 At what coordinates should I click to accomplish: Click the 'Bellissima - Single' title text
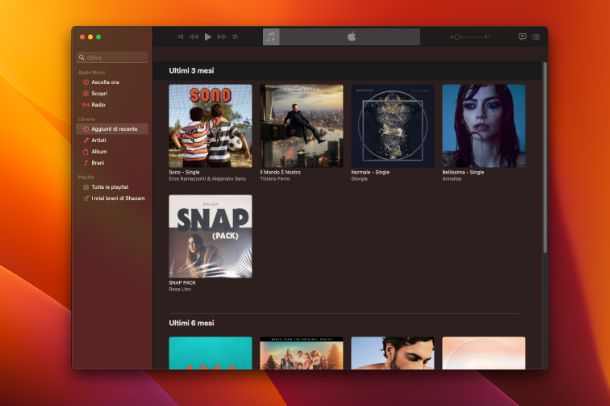(x=463, y=172)
